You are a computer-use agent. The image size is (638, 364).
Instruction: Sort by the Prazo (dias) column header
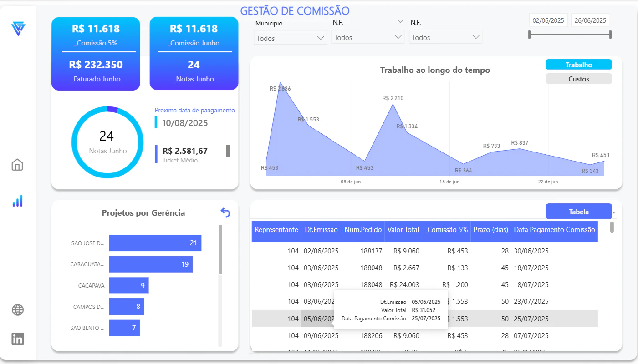point(490,230)
